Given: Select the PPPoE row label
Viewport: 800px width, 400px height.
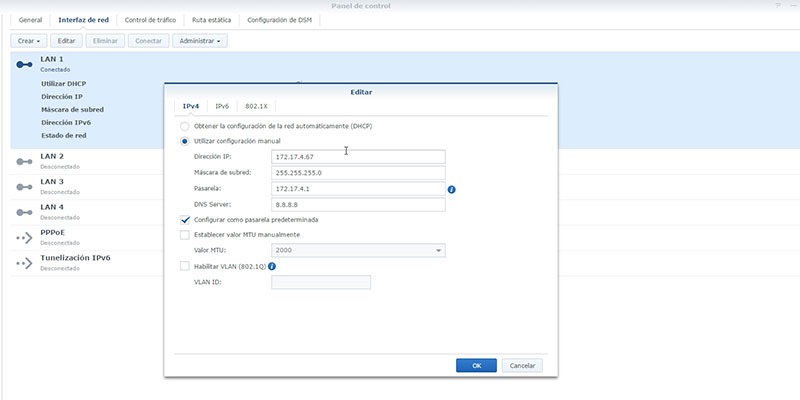Looking at the screenshot, I should [53, 233].
